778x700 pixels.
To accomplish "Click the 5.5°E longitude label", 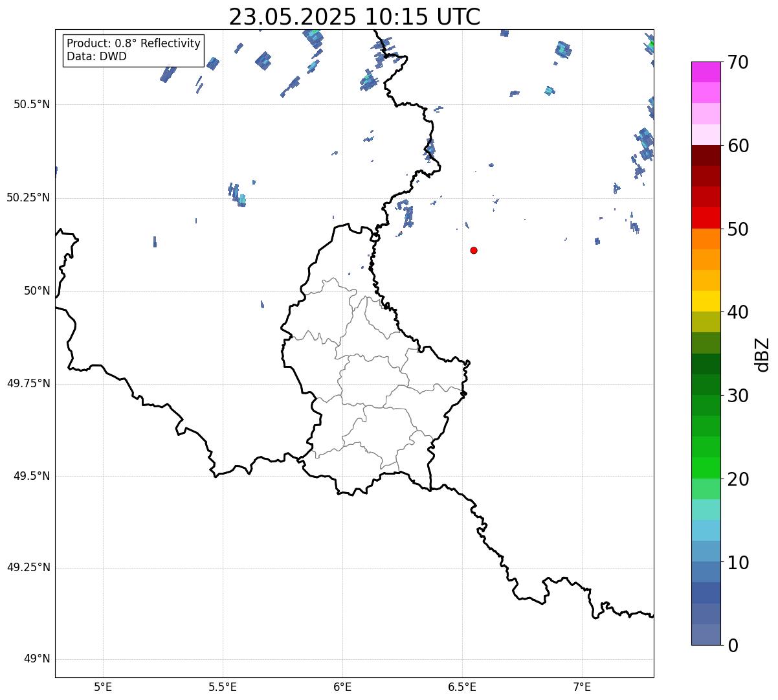I will [x=223, y=687].
